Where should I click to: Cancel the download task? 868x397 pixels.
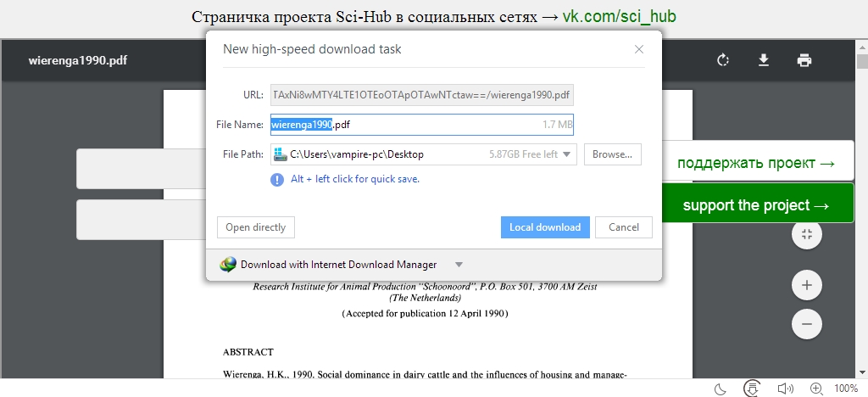tap(624, 227)
